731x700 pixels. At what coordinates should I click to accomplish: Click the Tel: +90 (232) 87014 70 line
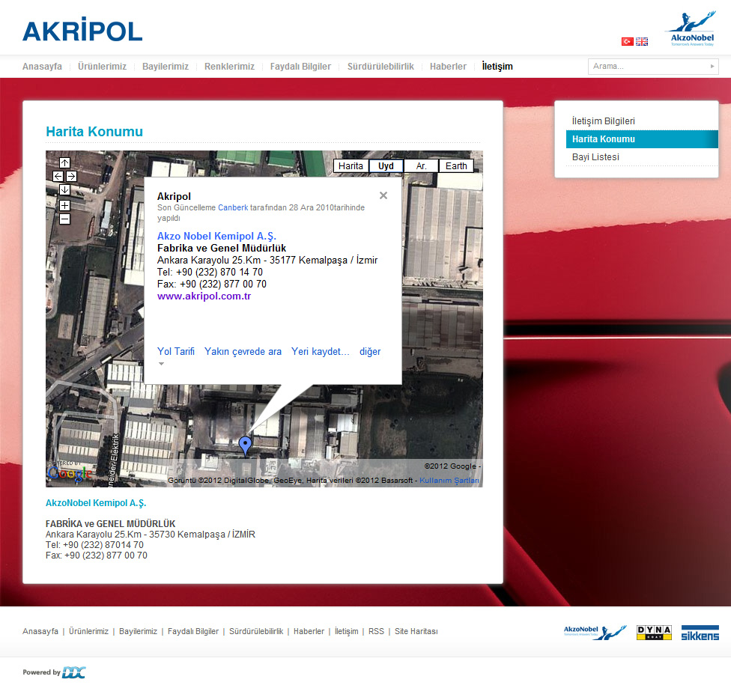(94, 545)
